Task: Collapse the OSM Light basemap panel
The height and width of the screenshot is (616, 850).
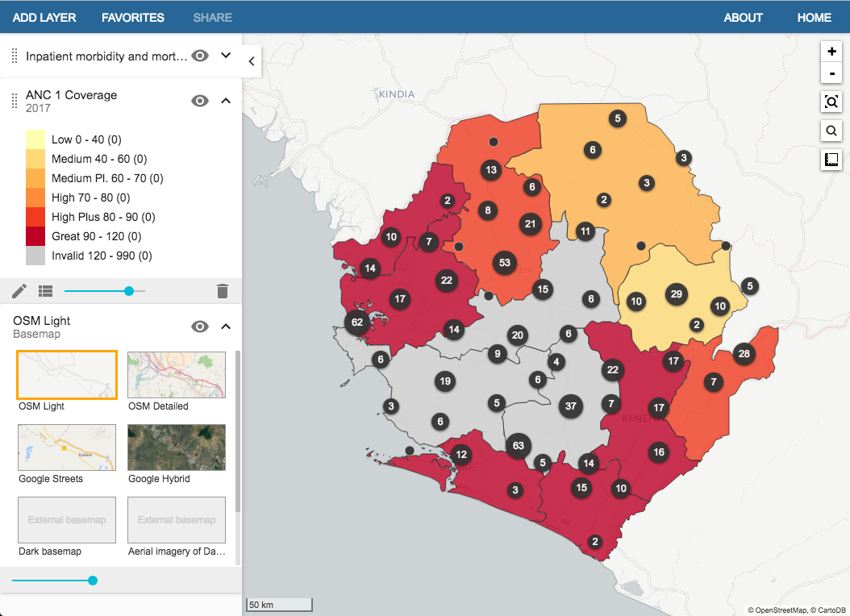Action: pyautogui.click(x=227, y=327)
